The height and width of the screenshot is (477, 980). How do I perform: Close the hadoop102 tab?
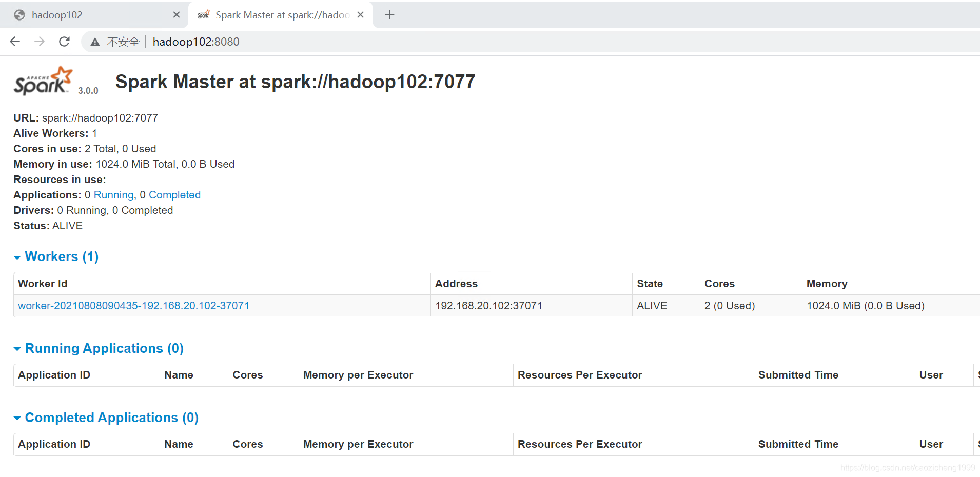point(177,15)
